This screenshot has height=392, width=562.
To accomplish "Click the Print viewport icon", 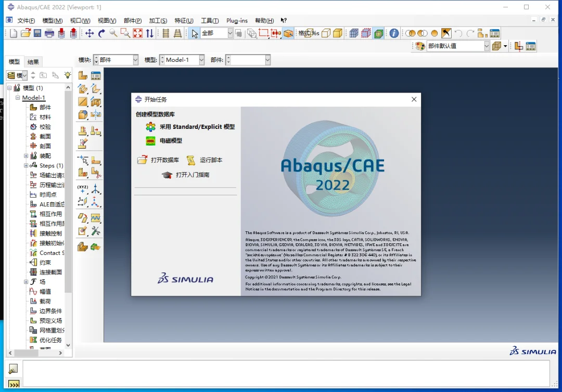I will pyautogui.click(x=49, y=33).
